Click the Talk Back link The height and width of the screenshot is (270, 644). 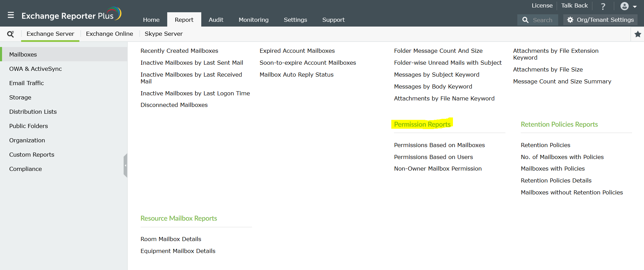[574, 5]
